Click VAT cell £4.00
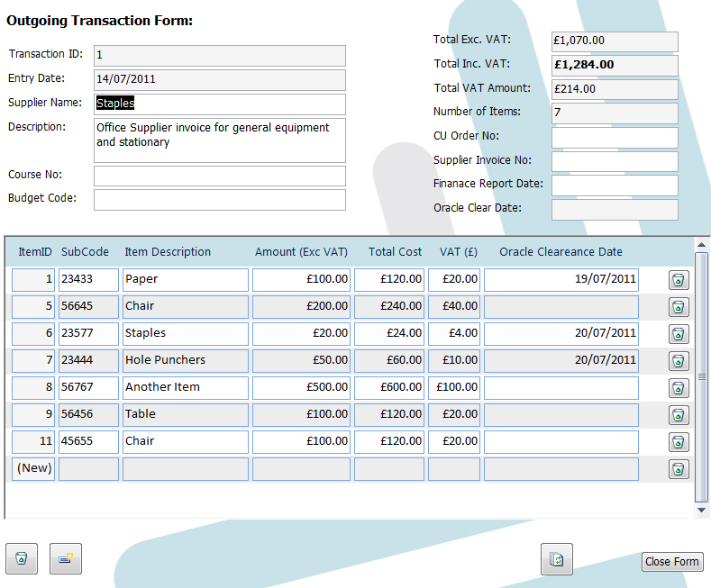711x588 pixels. 454,333
